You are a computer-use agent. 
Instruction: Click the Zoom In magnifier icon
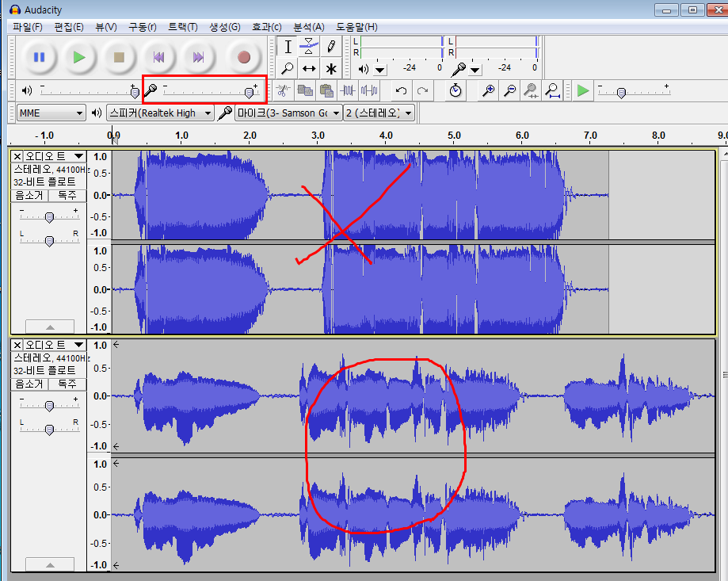tap(488, 90)
